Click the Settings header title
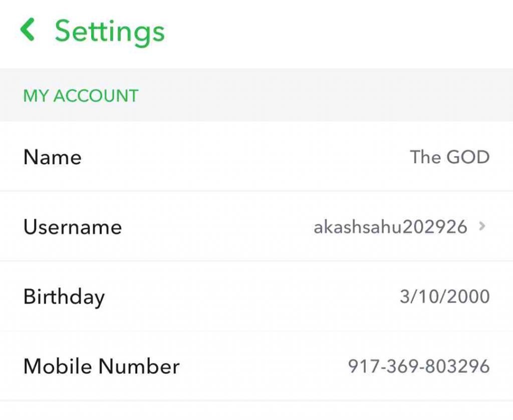513x420 pixels. (109, 31)
